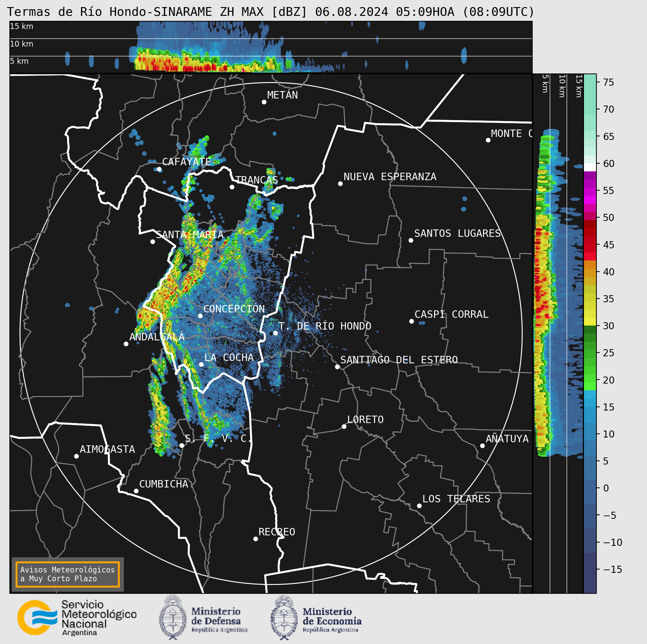This screenshot has height=644, width=647.
Task: Select the NUEVA ESPERANZA label
Action: click(x=390, y=177)
